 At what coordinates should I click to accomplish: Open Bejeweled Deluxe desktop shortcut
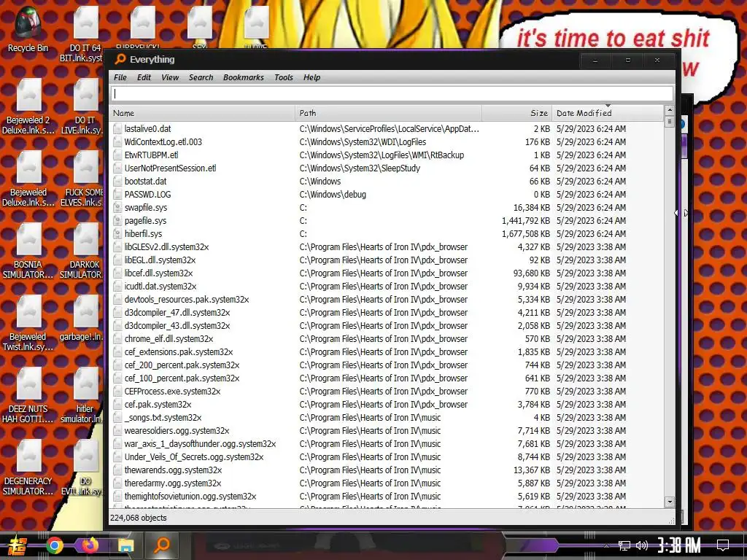coord(28,179)
